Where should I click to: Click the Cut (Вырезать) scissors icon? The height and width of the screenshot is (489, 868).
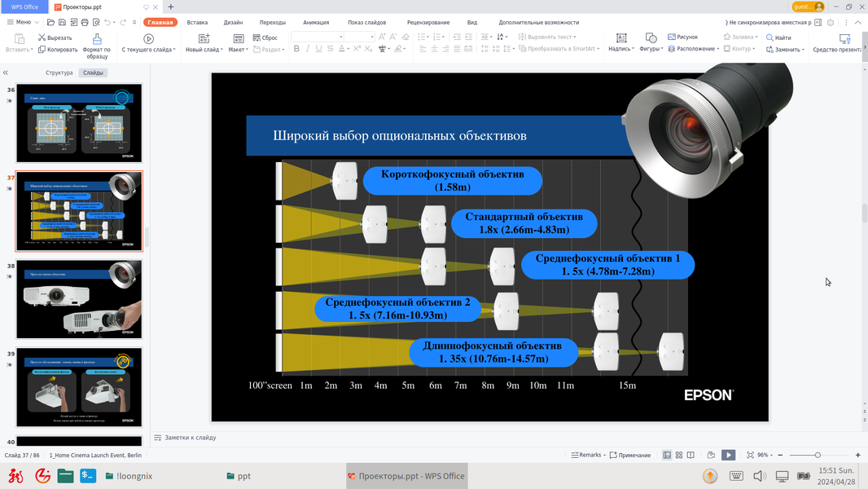[42, 37]
